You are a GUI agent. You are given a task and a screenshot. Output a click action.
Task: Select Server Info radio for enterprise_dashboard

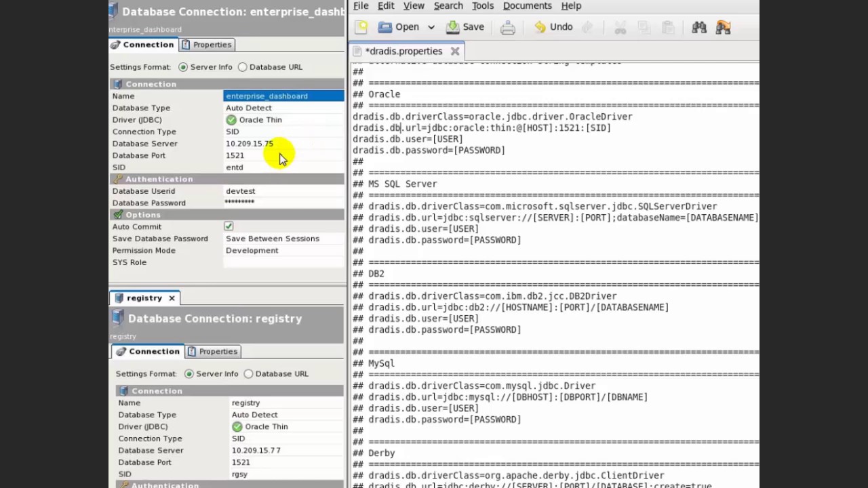183,67
